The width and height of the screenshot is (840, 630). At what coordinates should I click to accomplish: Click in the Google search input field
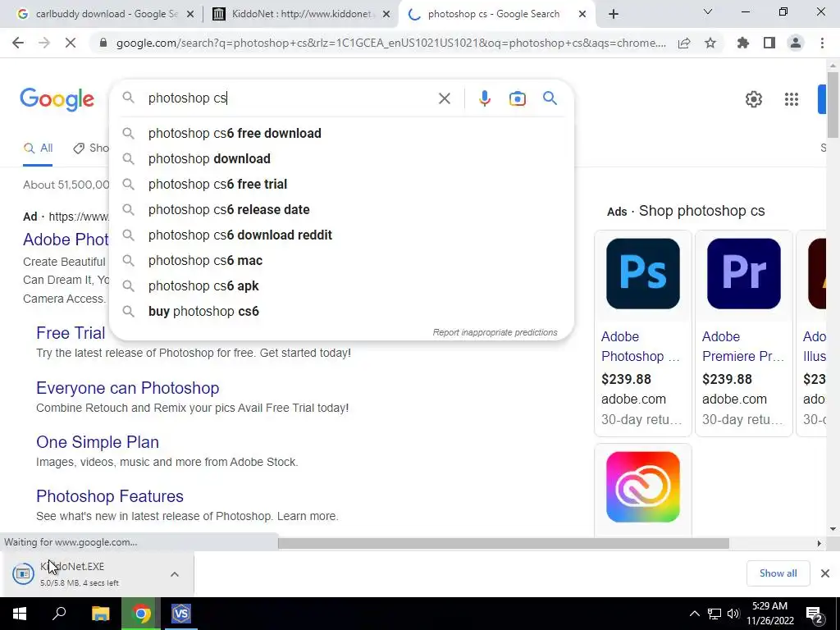[x=290, y=98]
